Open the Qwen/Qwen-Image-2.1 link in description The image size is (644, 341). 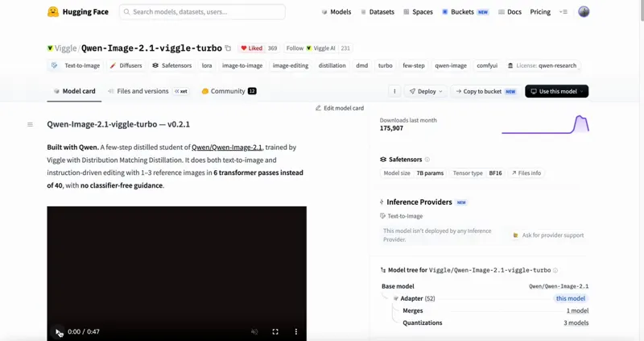pyautogui.click(x=227, y=148)
